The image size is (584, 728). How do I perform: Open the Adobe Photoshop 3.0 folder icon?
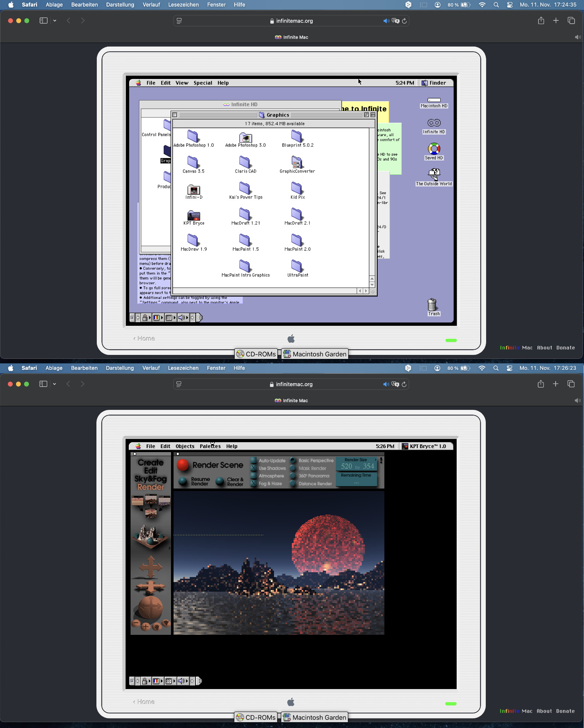coord(246,137)
